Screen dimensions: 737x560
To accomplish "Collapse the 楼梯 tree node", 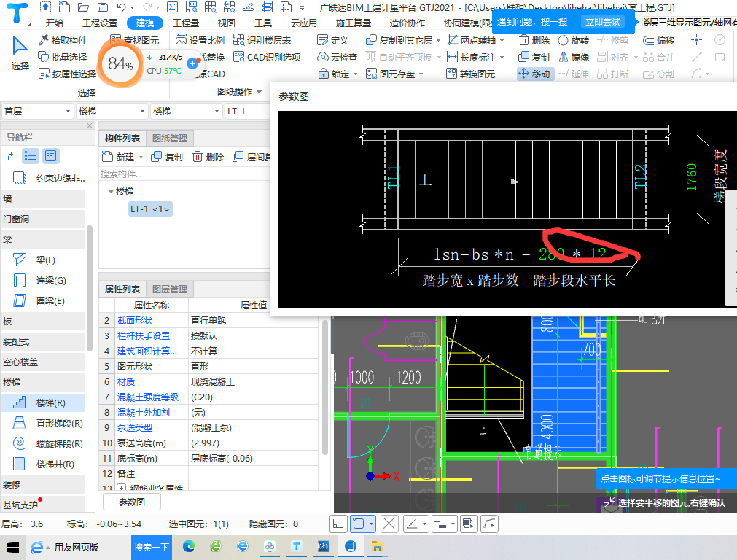I will tap(111, 192).
